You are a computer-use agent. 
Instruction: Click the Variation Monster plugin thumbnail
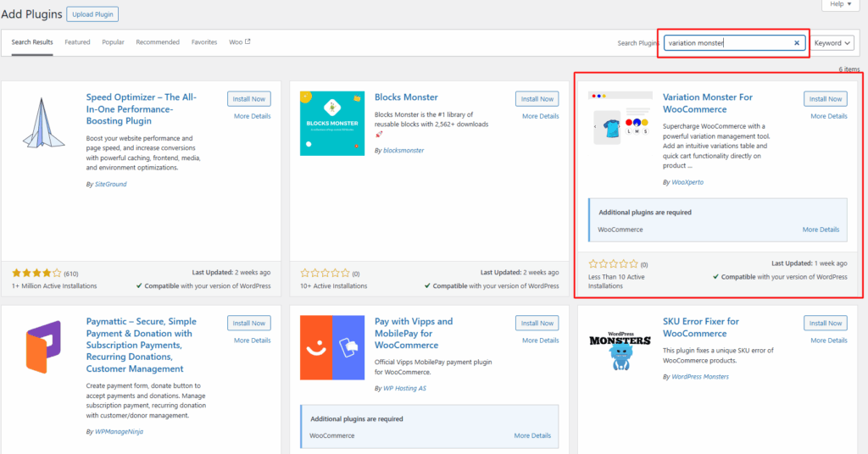pyautogui.click(x=620, y=119)
